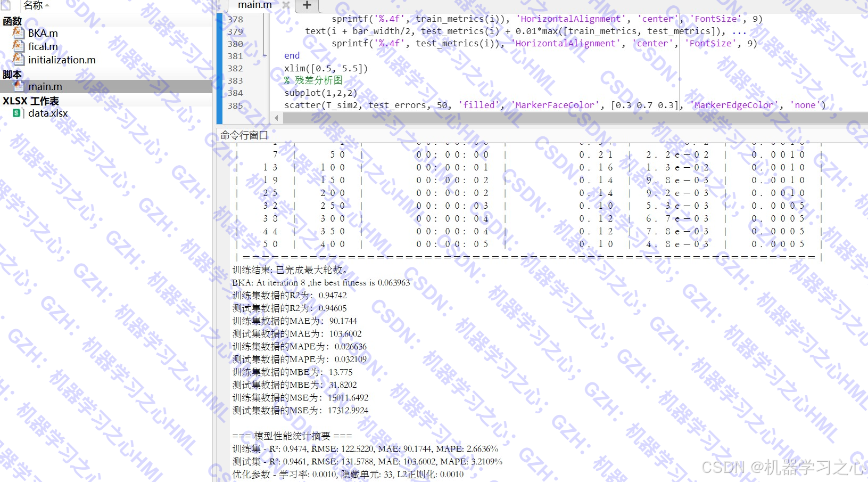Click the 函数 group header
Image resolution: width=868 pixels, height=482 pixels.
click(12, 21)
